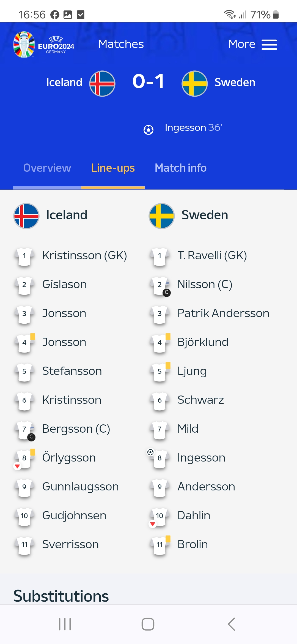The height and width of the screenshot is (644, 297).
Task: Open Android recent apps button
Action: click(65, 624)
